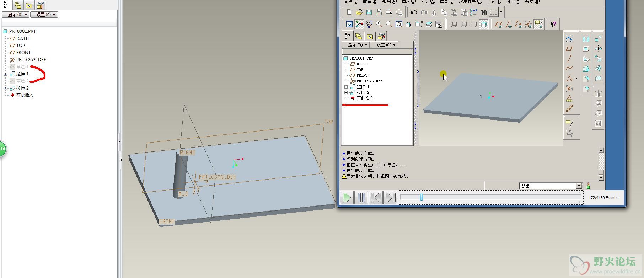
Task: Toggle spin center display icon
Action: (359, 24)
